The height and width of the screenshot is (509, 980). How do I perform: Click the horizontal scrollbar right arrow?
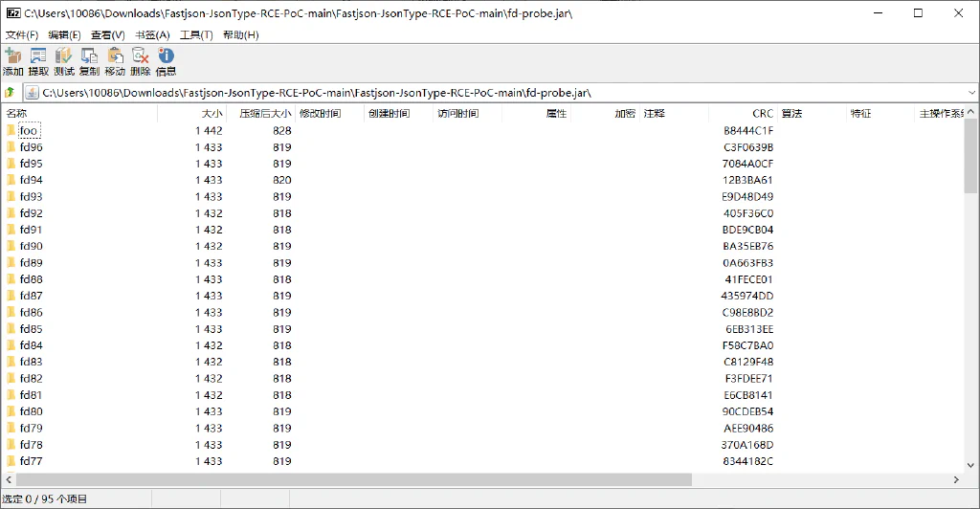pyautogui.click(x=956, y=479)
